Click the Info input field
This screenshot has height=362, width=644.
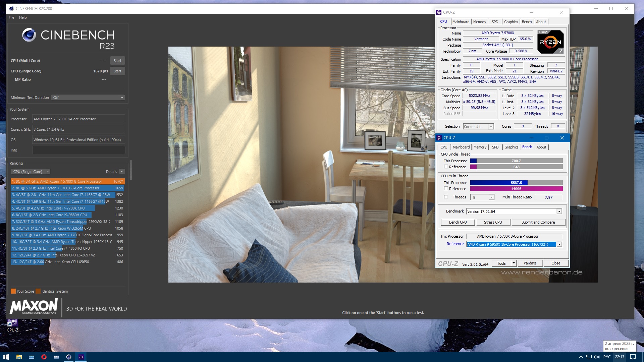coord(79,150)
